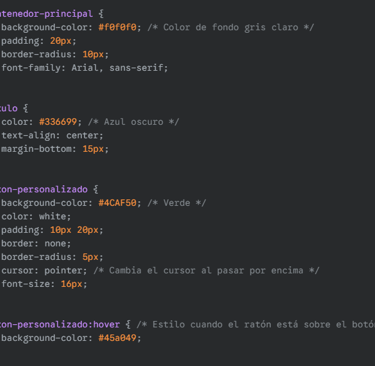Click the #f0f0f0 background color value

pos(117,27)
